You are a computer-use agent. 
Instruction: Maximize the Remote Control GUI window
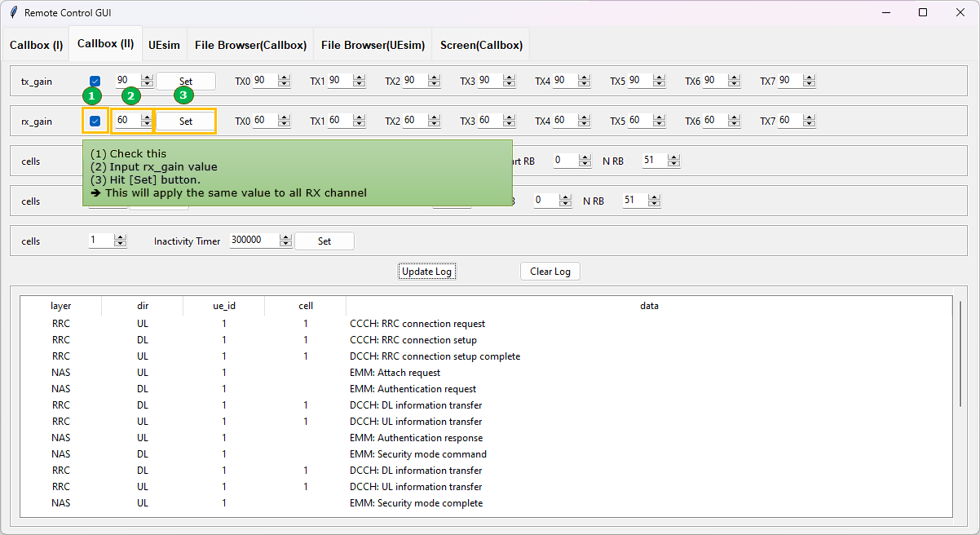pos(923,12)
